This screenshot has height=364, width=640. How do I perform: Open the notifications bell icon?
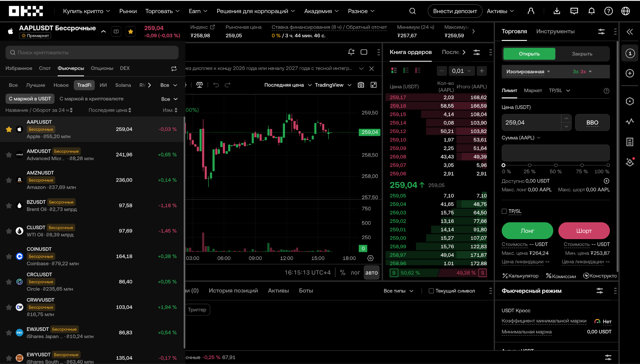pyautogui.click(x=591, y=11)
